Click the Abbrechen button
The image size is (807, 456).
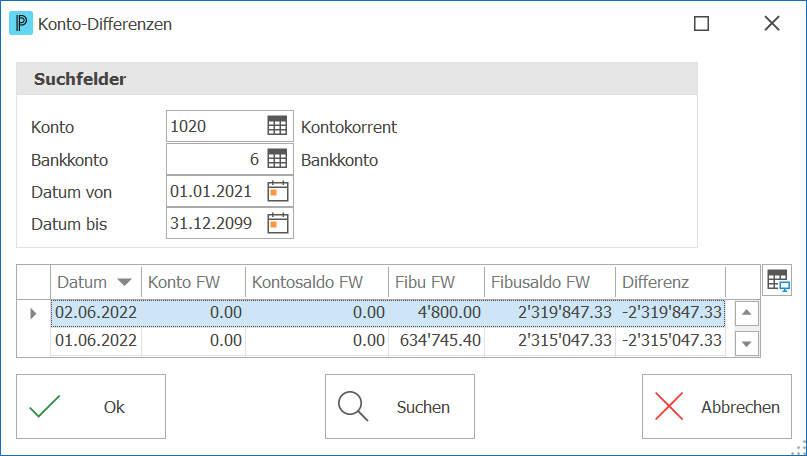coord(717,407)
